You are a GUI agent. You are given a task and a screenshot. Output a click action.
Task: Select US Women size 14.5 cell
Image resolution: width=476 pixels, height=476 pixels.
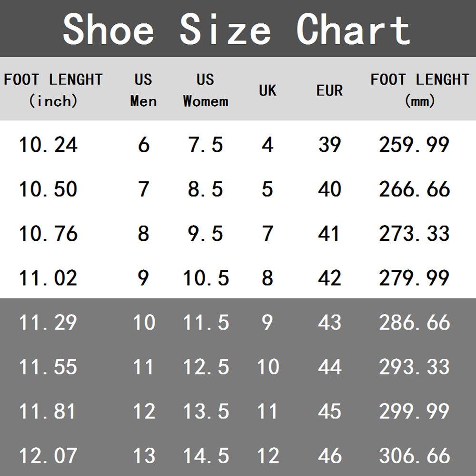click(206, 456)
